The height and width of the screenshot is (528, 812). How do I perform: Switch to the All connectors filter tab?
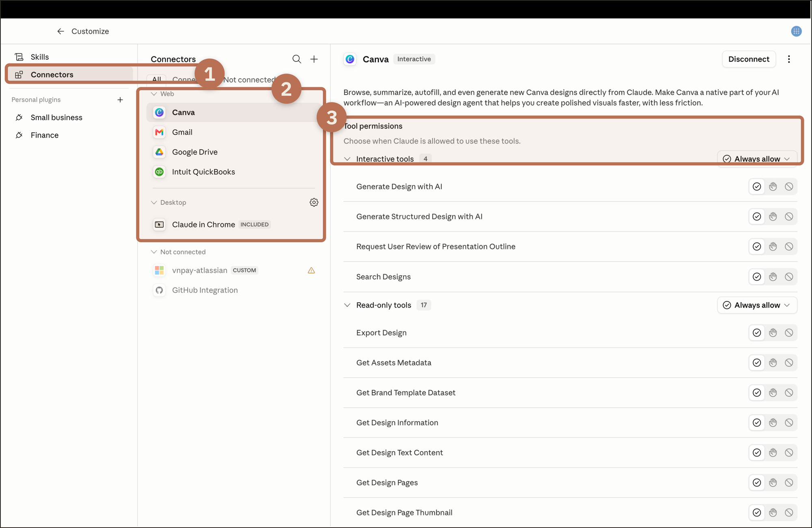point(157,79)
